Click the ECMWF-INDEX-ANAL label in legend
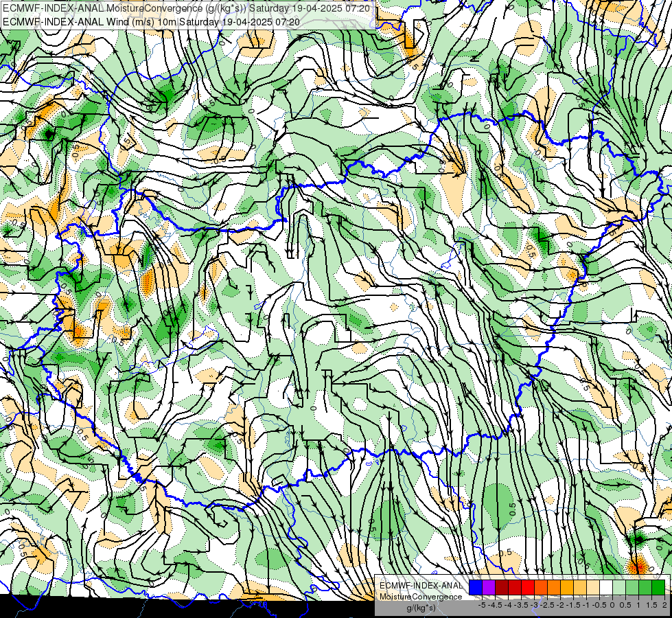Screen dimensions: 672x618 [421, 586]
